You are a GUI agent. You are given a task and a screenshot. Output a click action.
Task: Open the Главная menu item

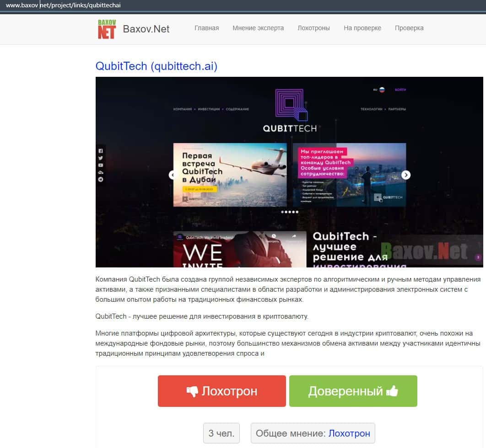[206, 28]
